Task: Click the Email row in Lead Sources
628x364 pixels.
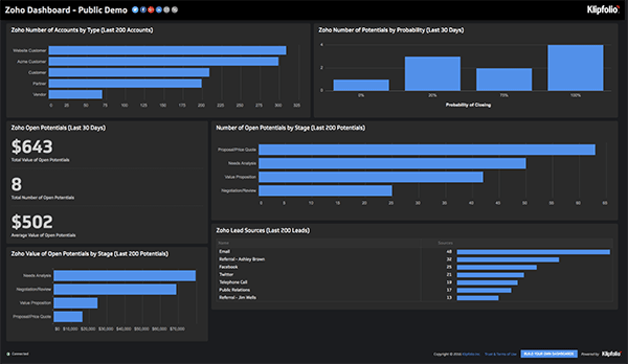Action: click(x=414, y=251)
